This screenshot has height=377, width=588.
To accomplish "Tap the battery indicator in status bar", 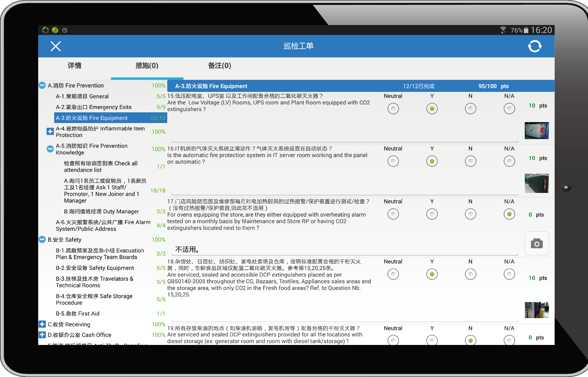I will pyautogui.click(x=526, y=30).
